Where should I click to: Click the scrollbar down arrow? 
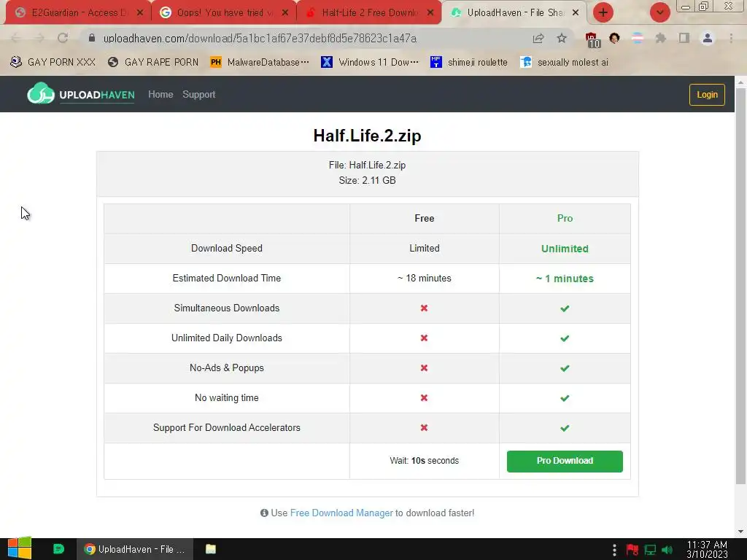click(740, 532)
